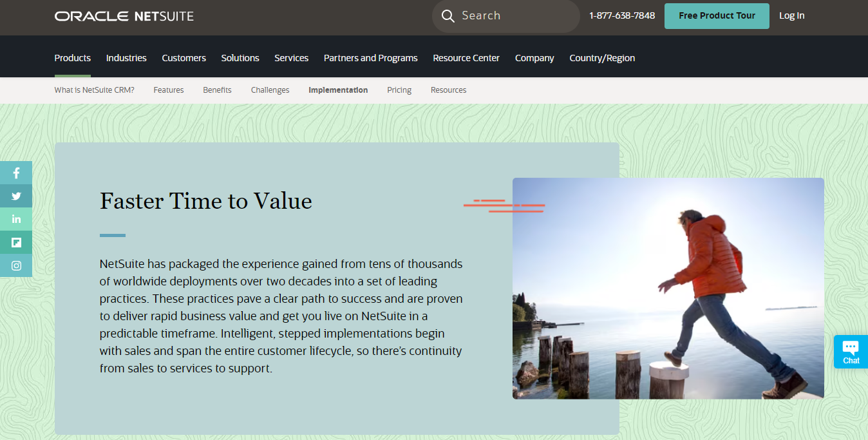Click paragraph starting 'NetSuite has packaged'
Image resolution: width=868 pixels, height=440 pixels.
281,316
